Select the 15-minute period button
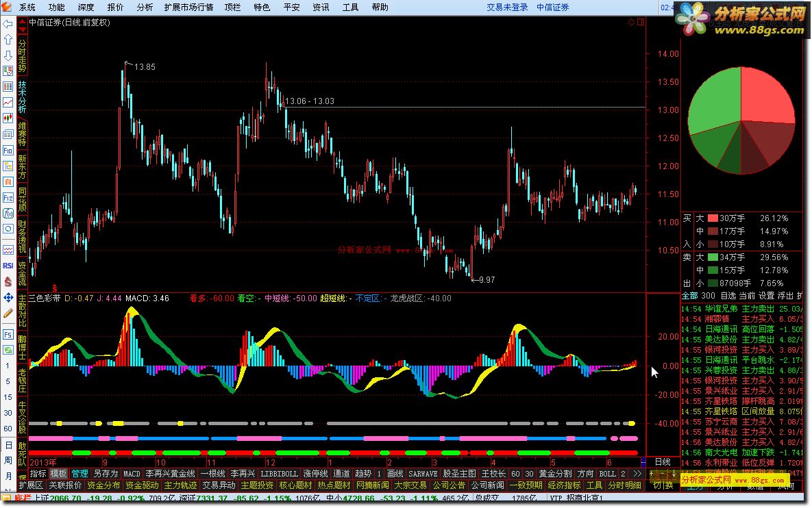The image size is (812, 508). 8,397
